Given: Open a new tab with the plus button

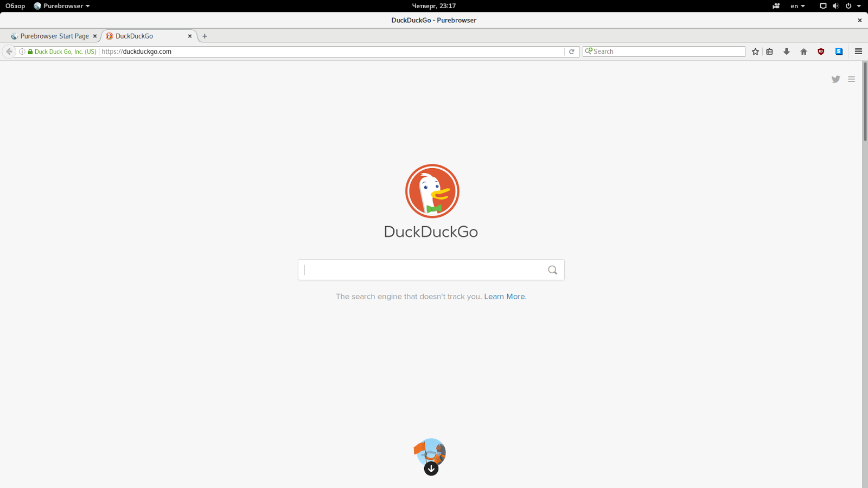Looking at the screenshot, I should [x=205, y=36].
